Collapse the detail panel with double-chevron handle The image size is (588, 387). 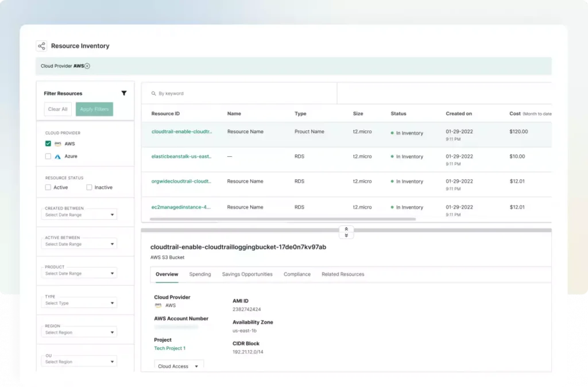[x=346, y=232]
